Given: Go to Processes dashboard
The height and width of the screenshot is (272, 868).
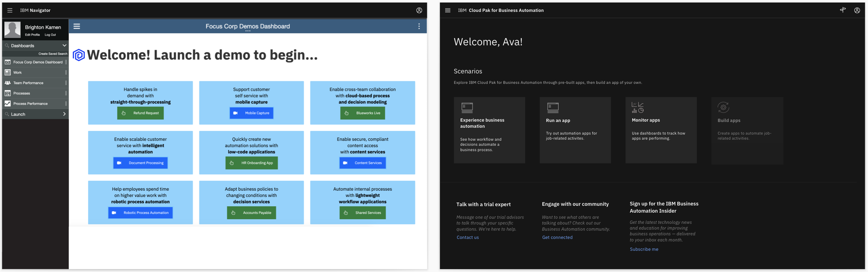Looking at the screenshot, I should point(35,93).
